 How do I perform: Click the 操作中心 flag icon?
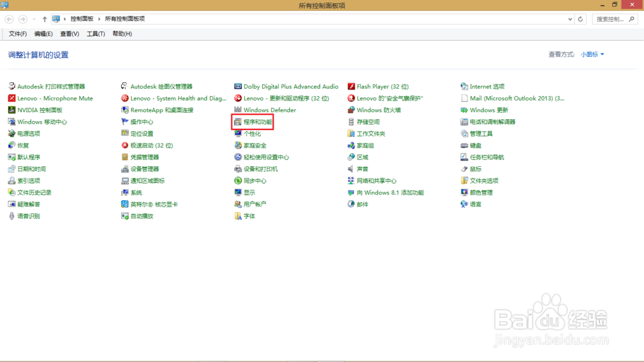(124, 122)
